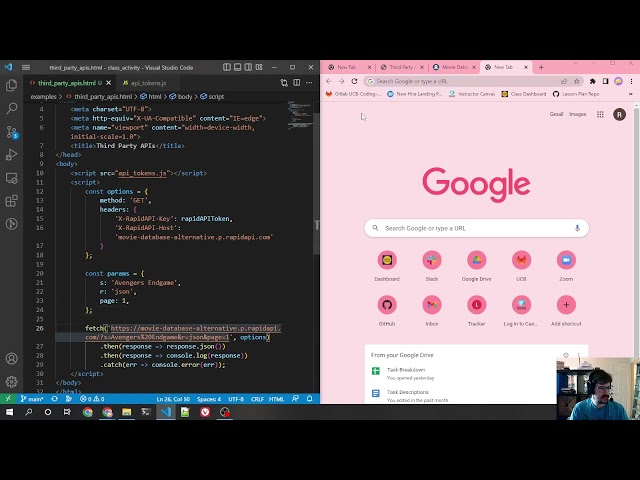The image size is (640, 480).
Task: Split the editor right
Action: tap(297, 83)
